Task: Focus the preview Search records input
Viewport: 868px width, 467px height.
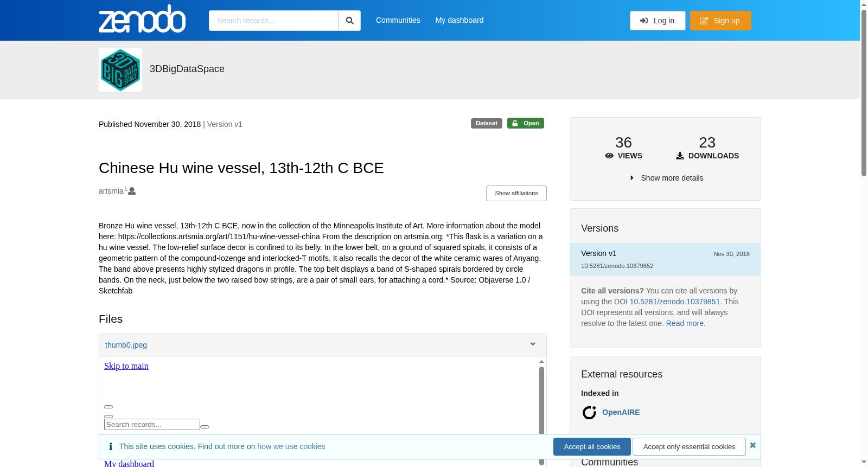Action: [x=152, y=425]
